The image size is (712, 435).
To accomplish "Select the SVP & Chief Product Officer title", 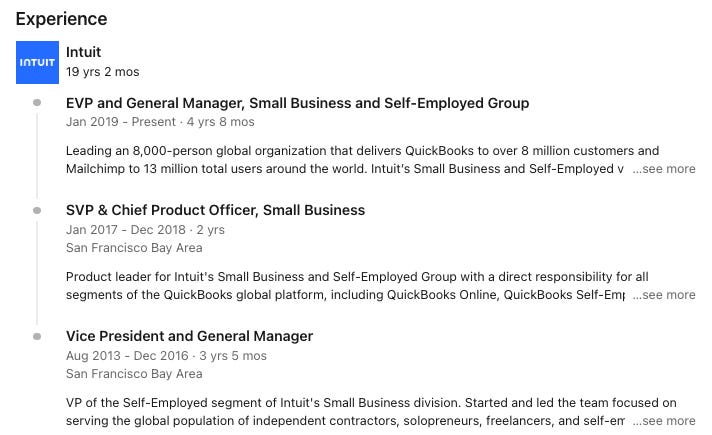I will (x=215, y=210).
